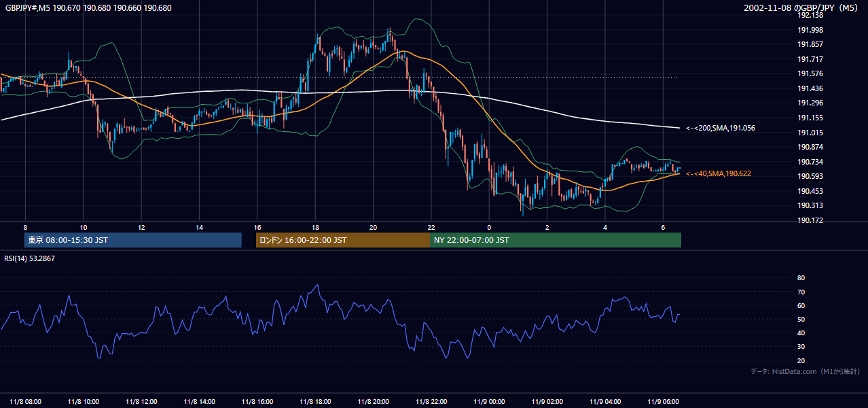Viewport: 868px width, 408px height.
Task: Click the bottom time label 11/9 02:00
Action: [x=547, y=401]
